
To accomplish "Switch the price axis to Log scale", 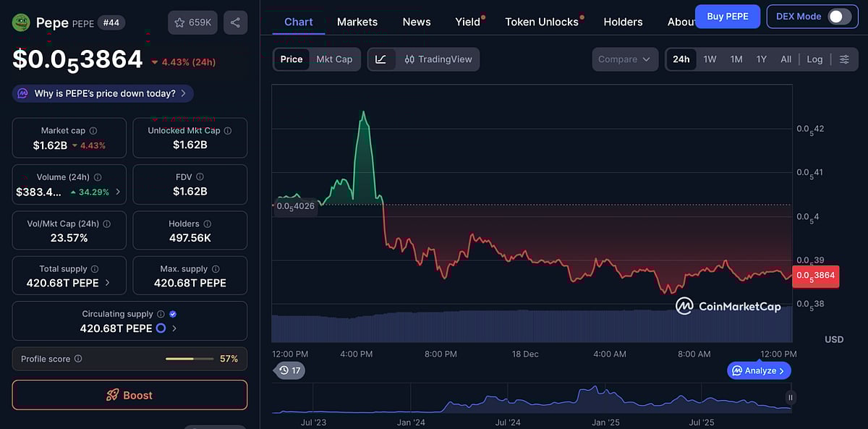I will 814,59.
